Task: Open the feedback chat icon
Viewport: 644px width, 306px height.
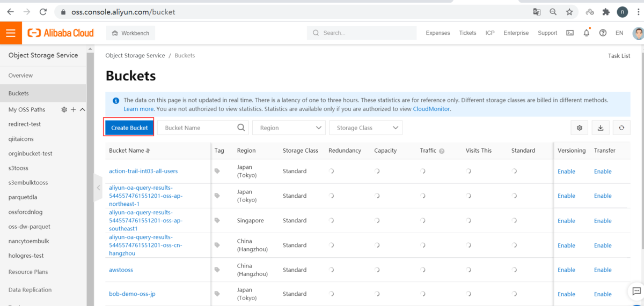Action: point(636,291)
